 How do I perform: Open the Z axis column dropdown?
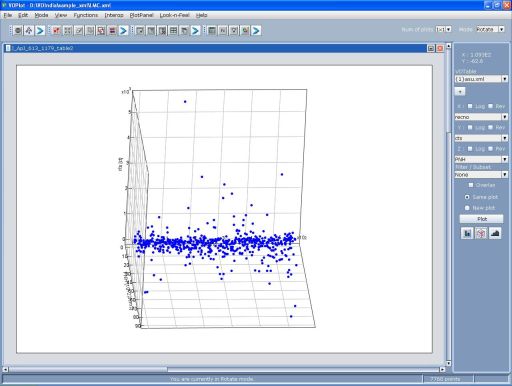[x=481, y=159]
